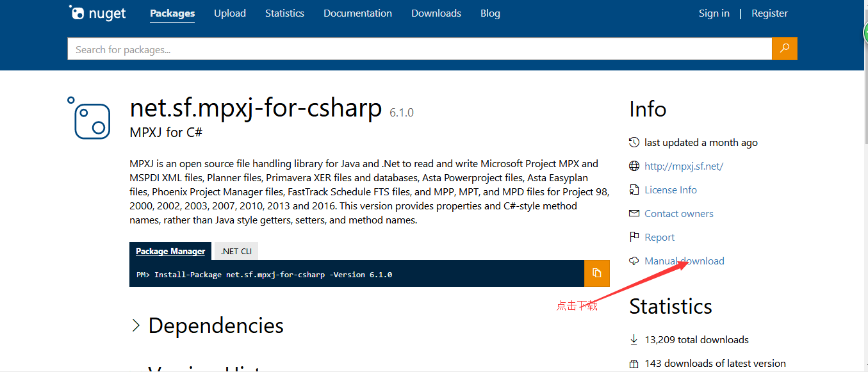Viewport: 868px width, 372px height.
Task: Click the Contact owners link
Action: click(x=679, y=214)
